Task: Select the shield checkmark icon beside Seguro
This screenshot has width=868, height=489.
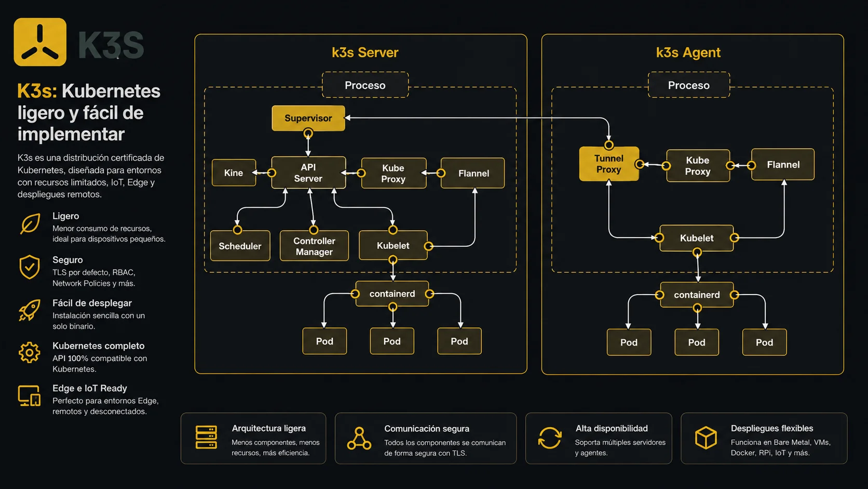Action: pyautogui.click(x=30, y=267)
